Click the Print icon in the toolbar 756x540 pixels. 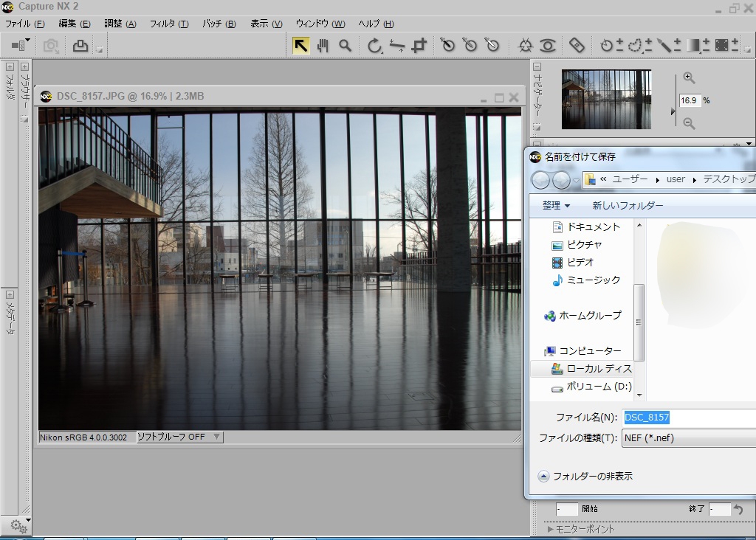[80, 46]
